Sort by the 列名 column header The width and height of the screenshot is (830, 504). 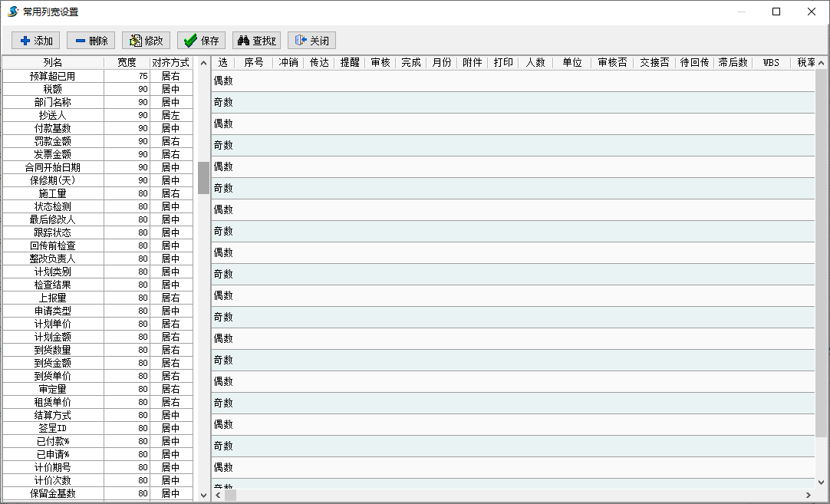(53, 63)
